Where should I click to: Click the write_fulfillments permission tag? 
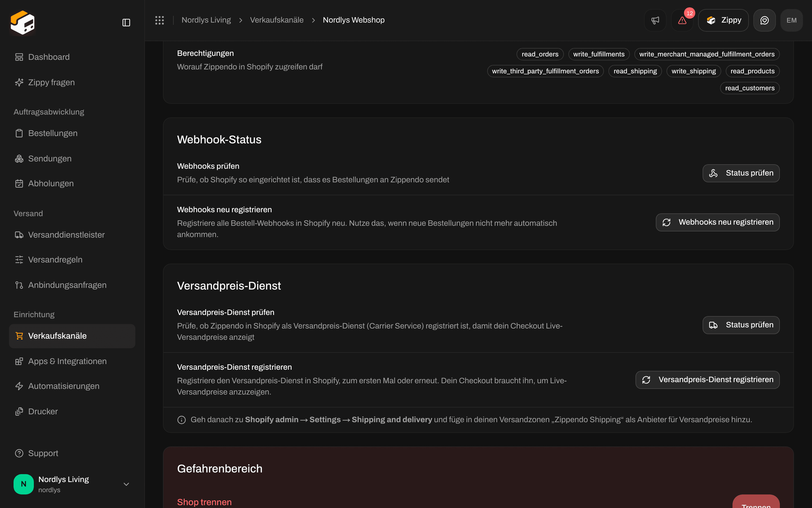click(x=599, y=54)
